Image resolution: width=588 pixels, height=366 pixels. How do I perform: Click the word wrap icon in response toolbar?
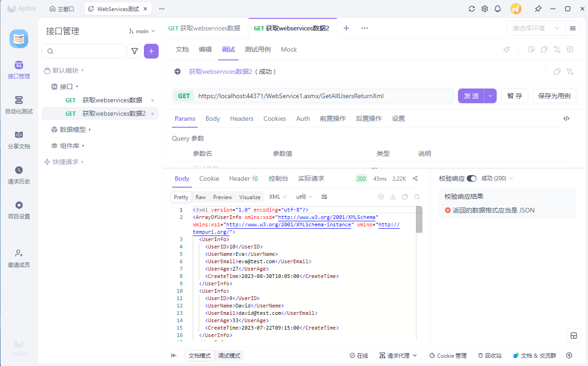pos(324,197)
